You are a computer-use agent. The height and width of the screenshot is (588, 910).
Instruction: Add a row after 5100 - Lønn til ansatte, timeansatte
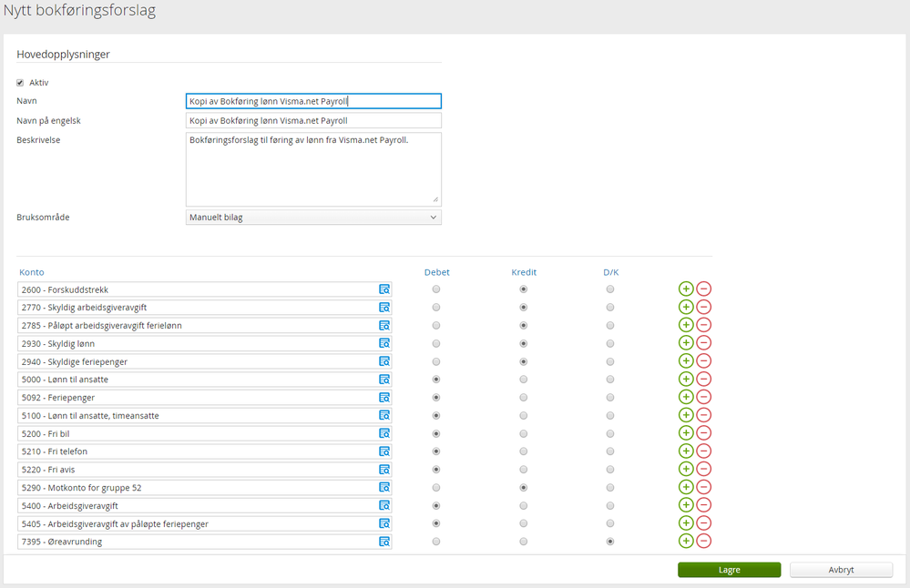point(686,415)
